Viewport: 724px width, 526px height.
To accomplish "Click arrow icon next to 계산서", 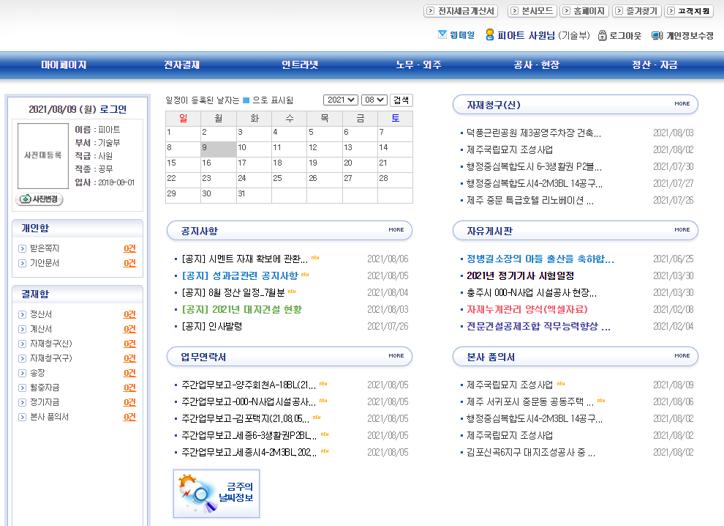I will (22, 329).
